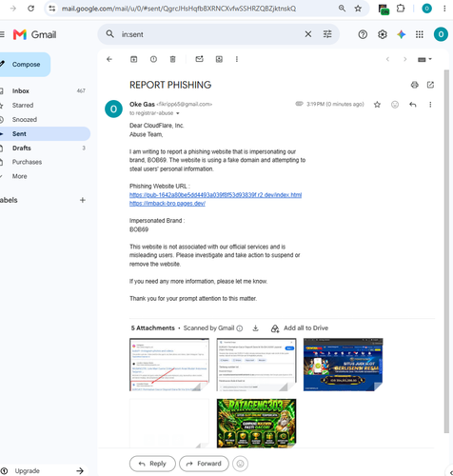The image size is (453, 476).
Task: Open the email in a new window
Action: click(x=430, y=85)
